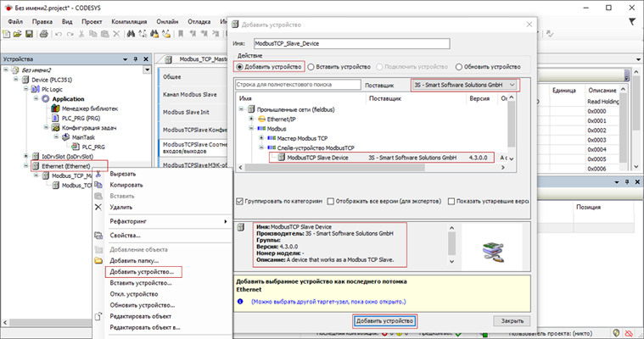Open the Devices panel dropdown arrow
This screenshot has width=644, height=339.
[126, 59]
